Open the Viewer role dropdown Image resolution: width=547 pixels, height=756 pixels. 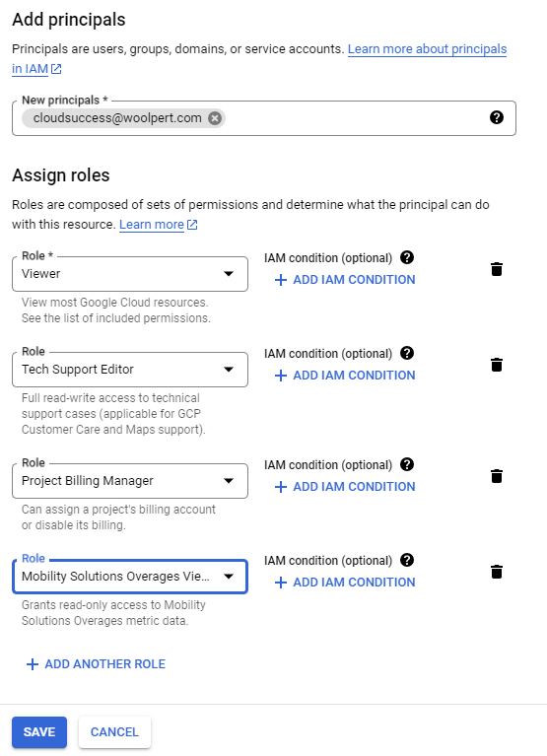point(130,274)
